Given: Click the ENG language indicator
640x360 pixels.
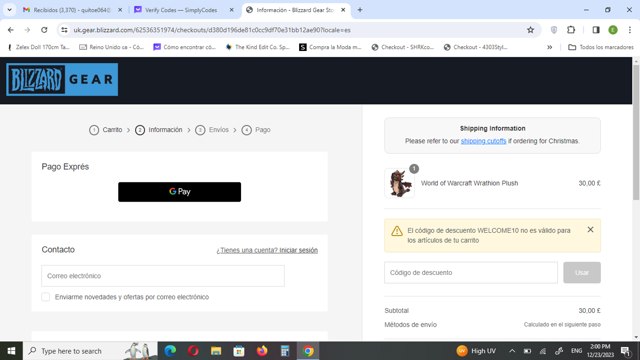Looking at the screenshot, I should point(576,351).
